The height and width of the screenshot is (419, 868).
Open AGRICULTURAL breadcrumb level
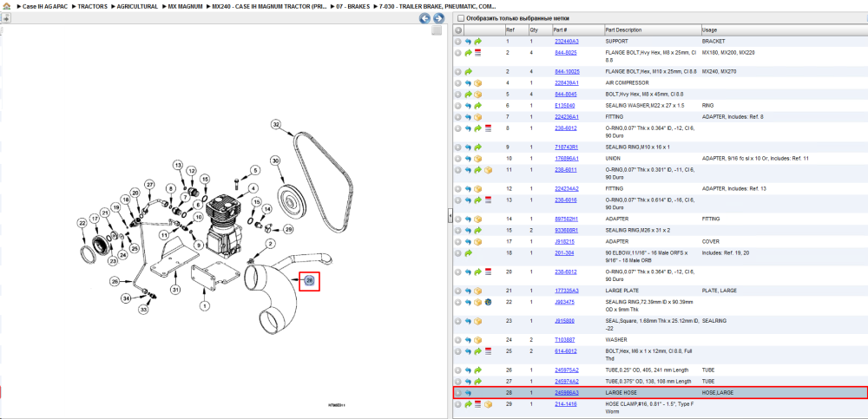coord(137,6)
